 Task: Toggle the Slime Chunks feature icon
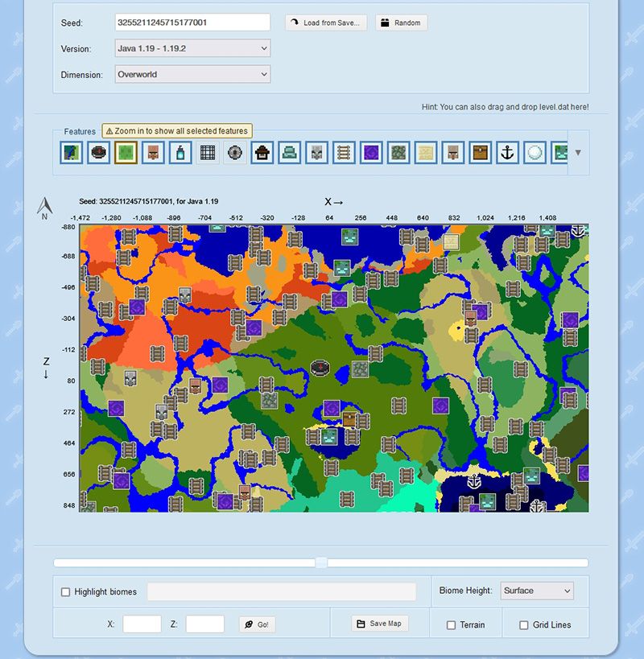click(x=126, y=153)
